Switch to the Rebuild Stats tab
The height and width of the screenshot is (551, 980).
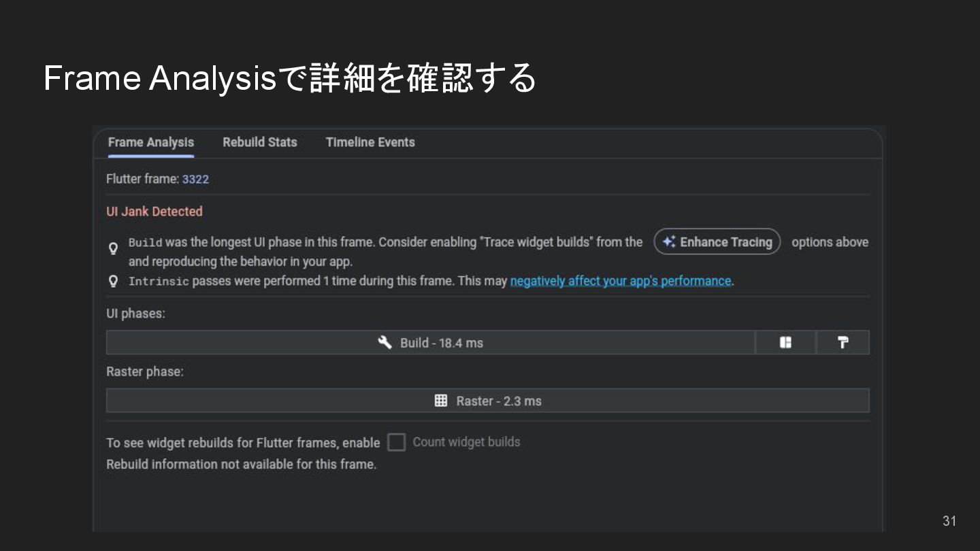click(x=259, y=142)
